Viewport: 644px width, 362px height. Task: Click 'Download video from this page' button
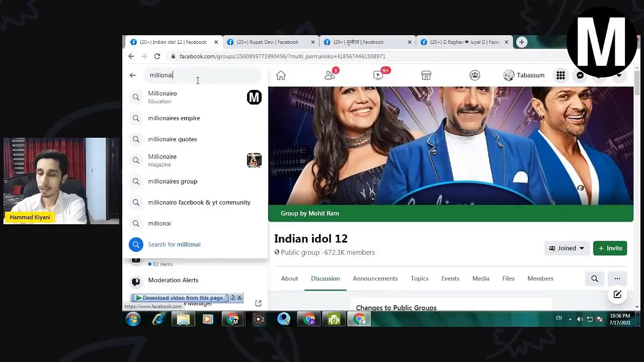point(180,298)
